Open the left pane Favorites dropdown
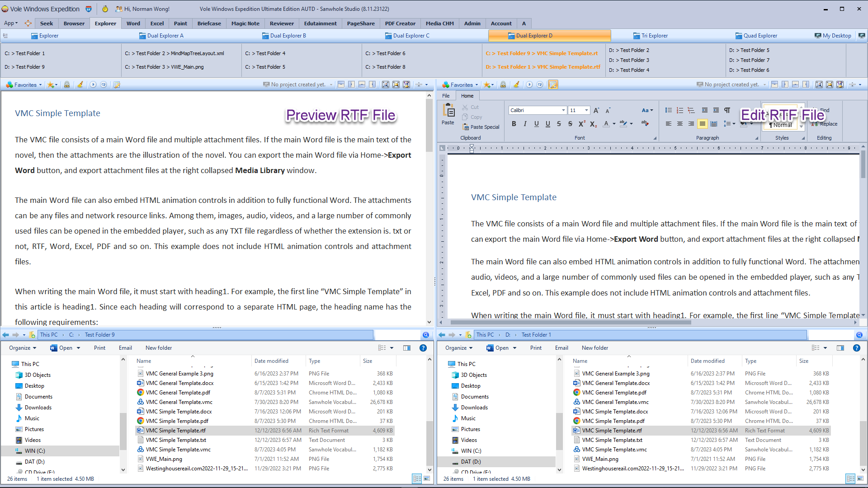 (x=24, y=84)
